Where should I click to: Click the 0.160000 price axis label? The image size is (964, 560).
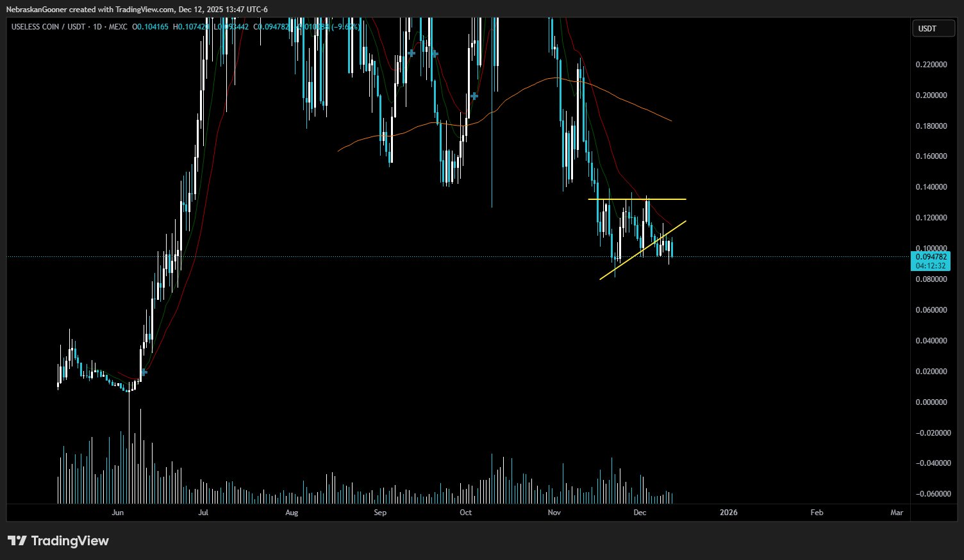tap(931, 156)
